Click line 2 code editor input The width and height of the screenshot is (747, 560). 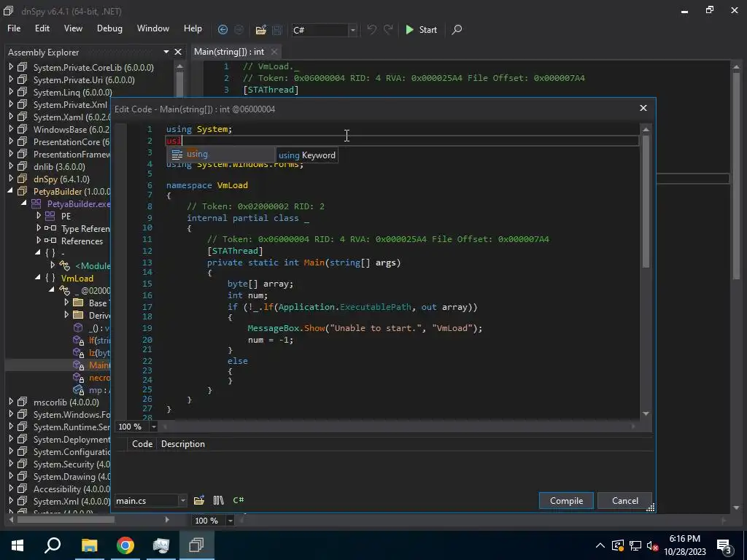402,141
